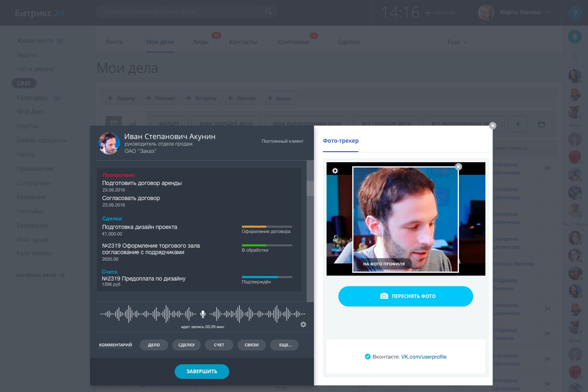Toggle the РАБОТАЮ work status
This screenshot has width=588, height=392.
coord(441,13)
